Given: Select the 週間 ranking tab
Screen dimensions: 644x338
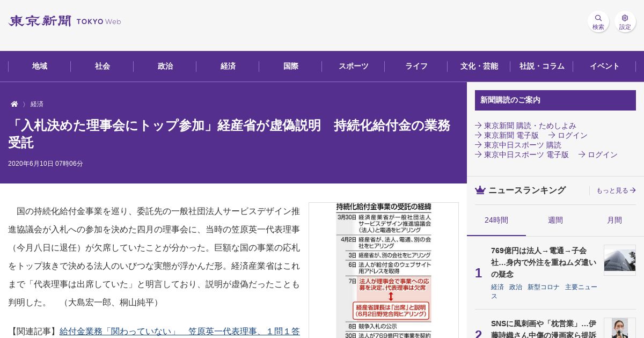Looking at the screenshot, I should coord(555,220).
